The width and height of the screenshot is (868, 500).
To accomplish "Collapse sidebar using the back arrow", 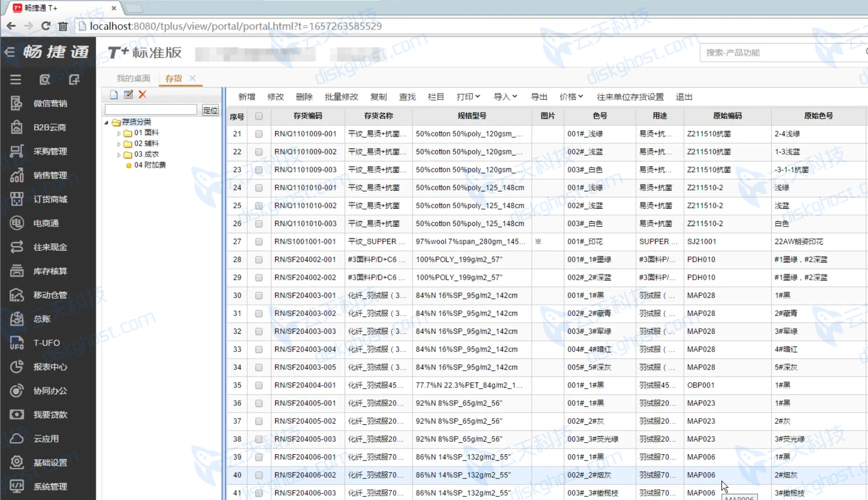I will (9, 52).
